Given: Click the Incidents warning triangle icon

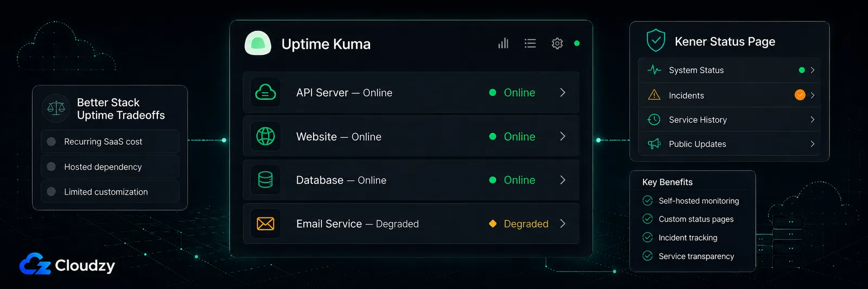Looking at the screenshot, I should (654, 95).
